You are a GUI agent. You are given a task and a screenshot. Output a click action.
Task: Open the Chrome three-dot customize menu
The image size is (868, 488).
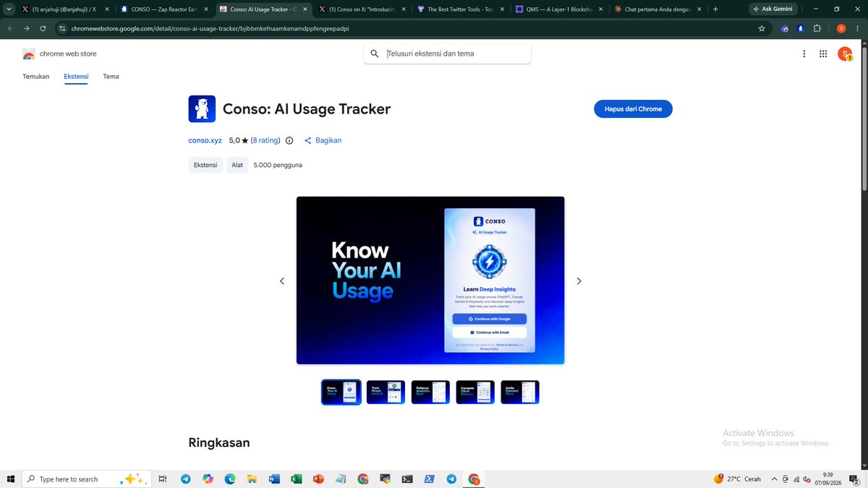(x=857, y=28)
